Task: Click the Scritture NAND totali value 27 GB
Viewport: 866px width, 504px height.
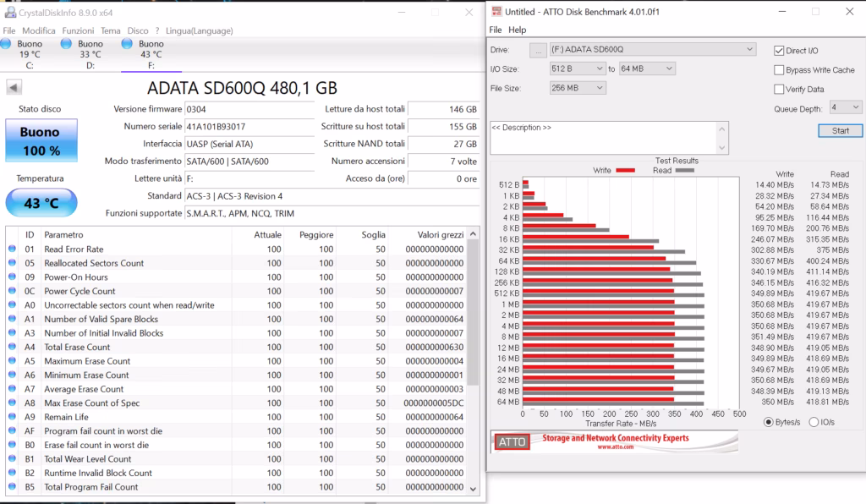Action: pyautogui.click(x=443, y=144)
